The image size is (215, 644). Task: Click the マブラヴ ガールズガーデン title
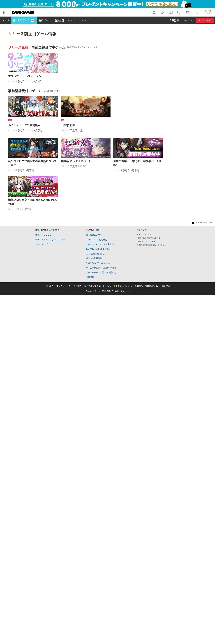[x=25, y=76]
